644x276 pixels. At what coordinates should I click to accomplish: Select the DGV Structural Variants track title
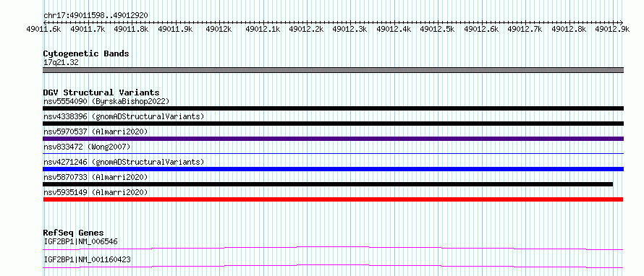(101, 92)
